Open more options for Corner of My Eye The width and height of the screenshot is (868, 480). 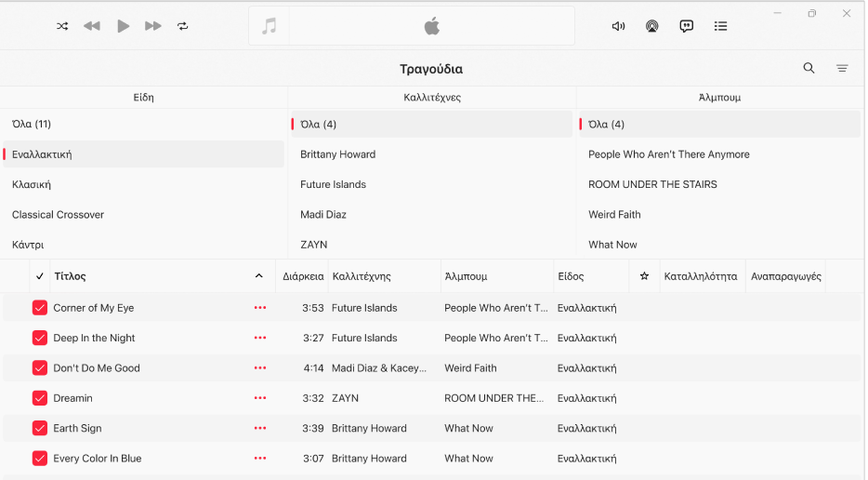click(260, 308)
